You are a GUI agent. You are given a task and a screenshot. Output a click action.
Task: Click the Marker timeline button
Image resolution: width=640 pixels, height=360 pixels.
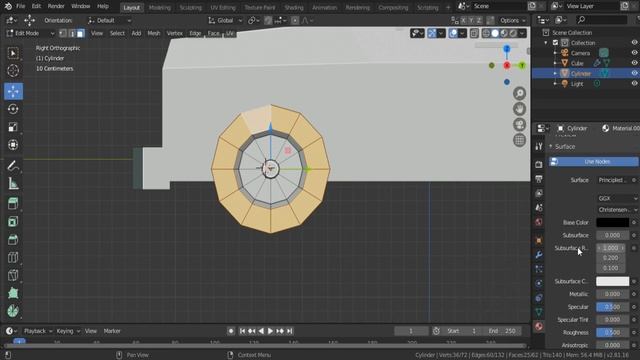pyautogui.click(x=112, y=331)
